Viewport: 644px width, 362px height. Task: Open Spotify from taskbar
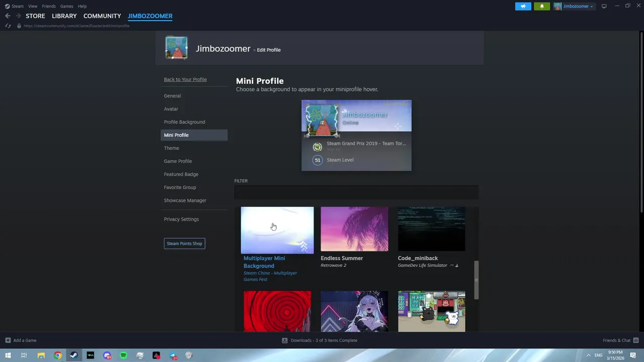click(x=123, y=355)
